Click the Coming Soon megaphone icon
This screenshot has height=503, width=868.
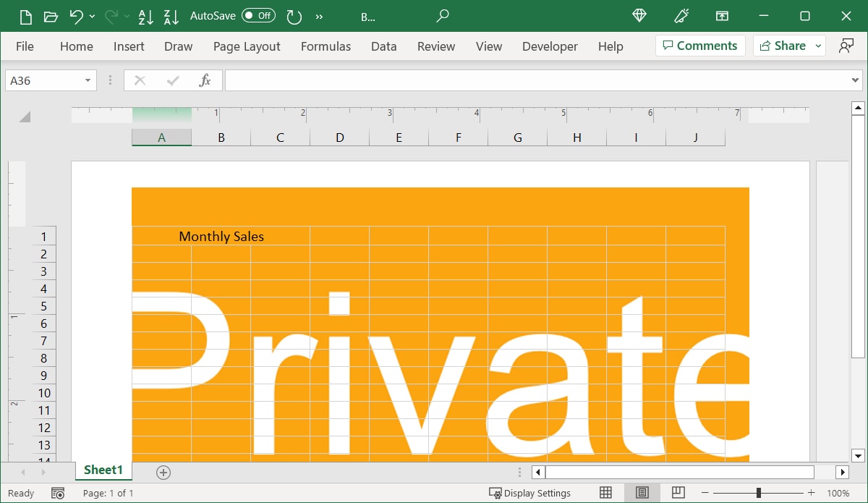(681, 16)
